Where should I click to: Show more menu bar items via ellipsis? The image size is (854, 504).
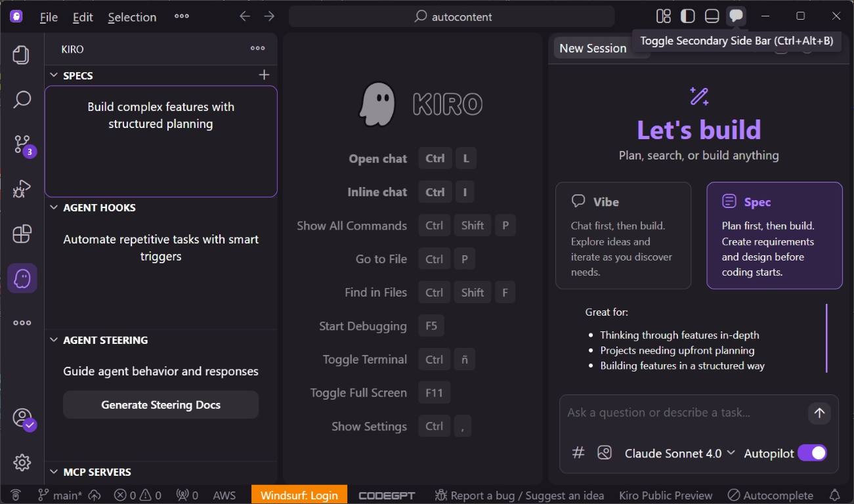182,16
